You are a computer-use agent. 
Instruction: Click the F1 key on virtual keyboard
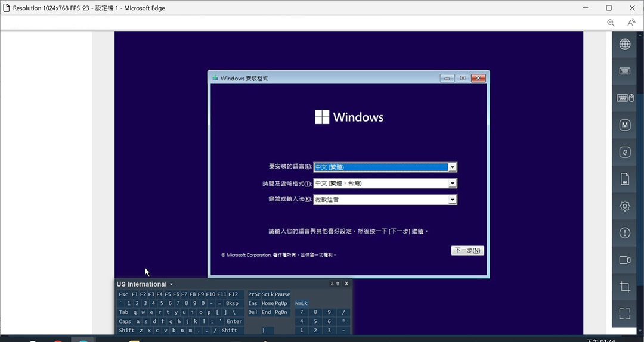click(135, 294)
